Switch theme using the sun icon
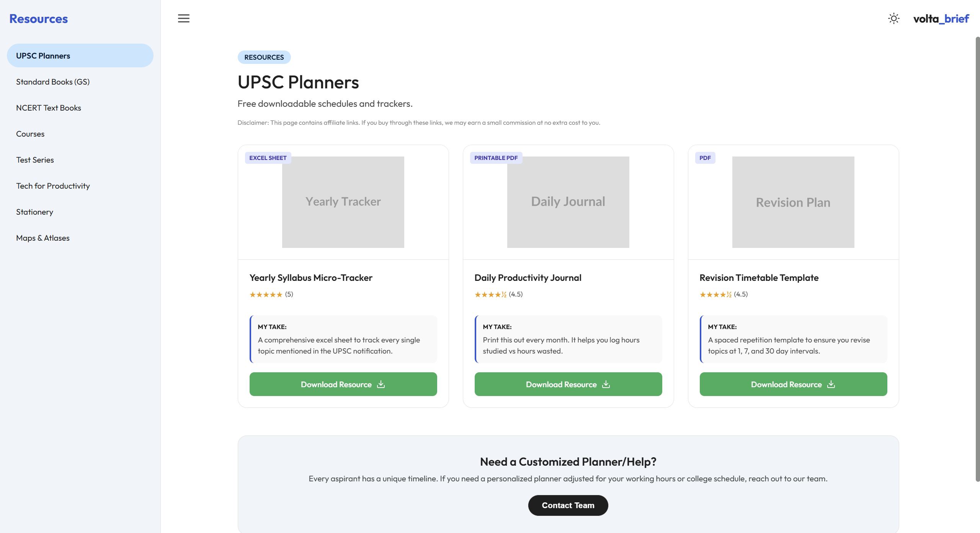This screenshot has height=533, width=980. [893, 18]
